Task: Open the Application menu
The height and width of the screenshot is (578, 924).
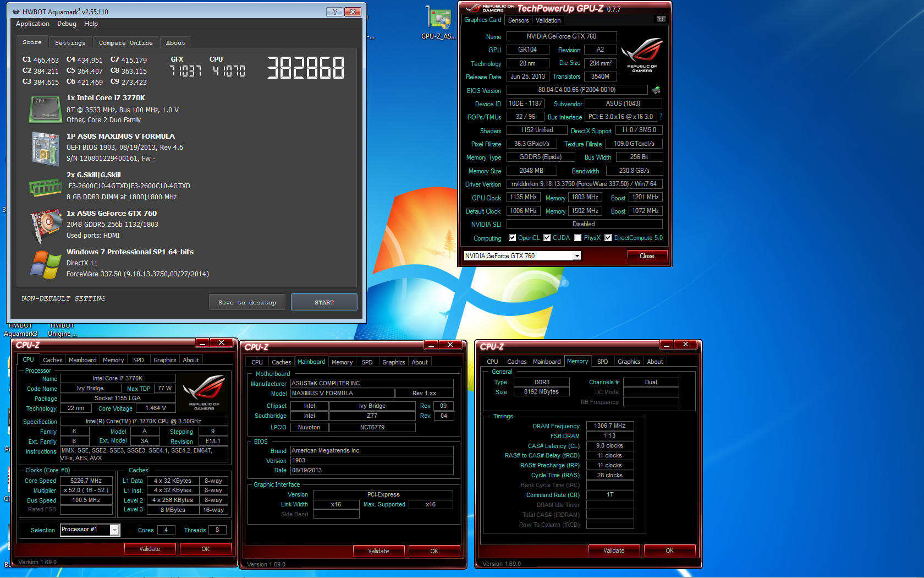Action: [x=32, y=24]
